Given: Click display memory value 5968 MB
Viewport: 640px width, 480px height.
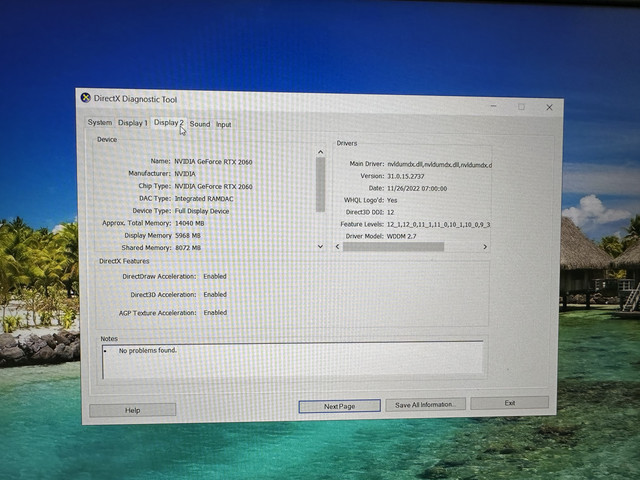Looking at the screenshot, I should tap(188, 236).
